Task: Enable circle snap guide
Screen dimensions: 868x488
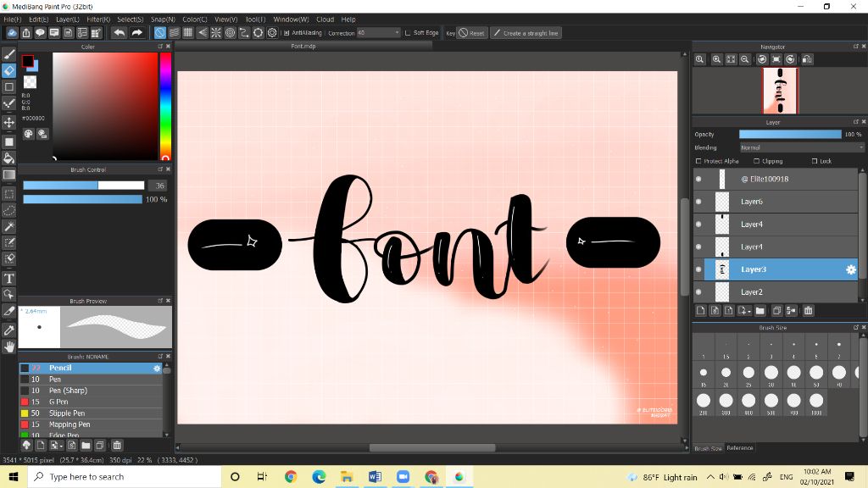Action: coord(230,33)
